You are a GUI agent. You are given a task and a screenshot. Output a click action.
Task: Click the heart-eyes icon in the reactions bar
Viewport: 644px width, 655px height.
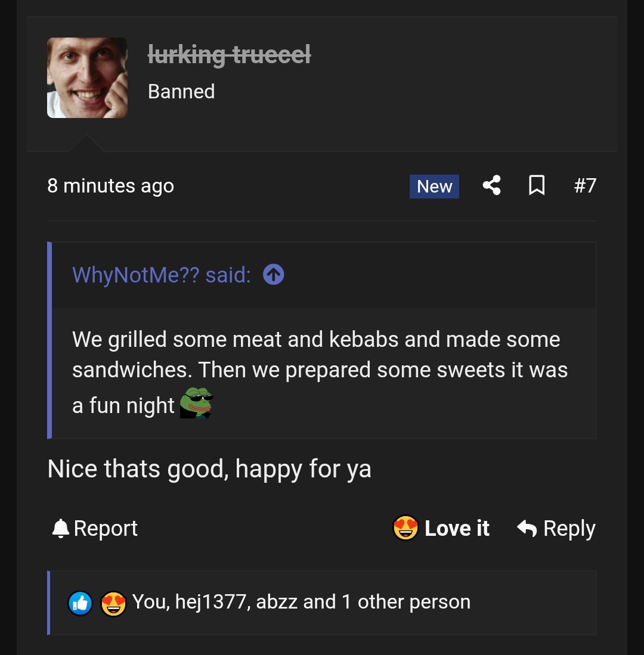113,603
